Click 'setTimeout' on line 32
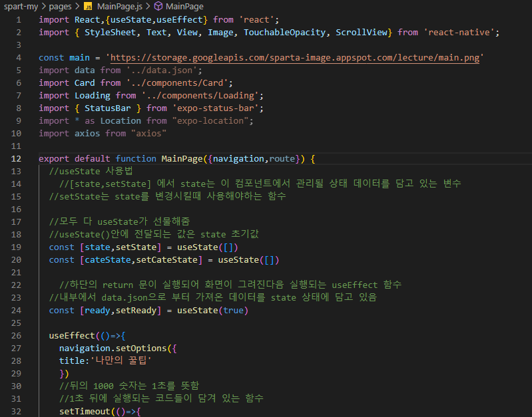 [x=85, y=412]
